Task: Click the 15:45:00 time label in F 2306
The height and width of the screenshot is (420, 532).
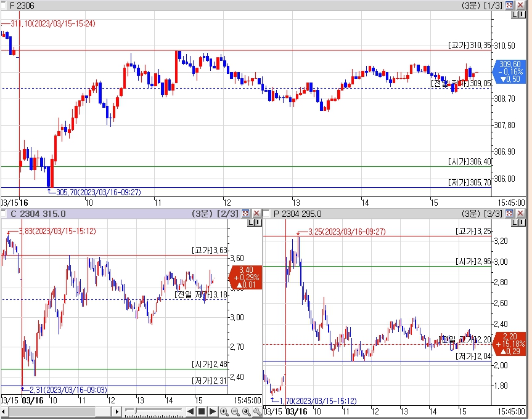Action: click(x=511, y=203)
